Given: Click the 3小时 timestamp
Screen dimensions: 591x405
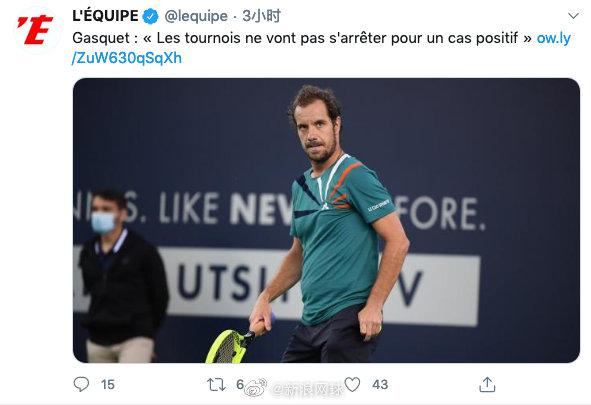Looking at the screenshot, I should point(261,16).
